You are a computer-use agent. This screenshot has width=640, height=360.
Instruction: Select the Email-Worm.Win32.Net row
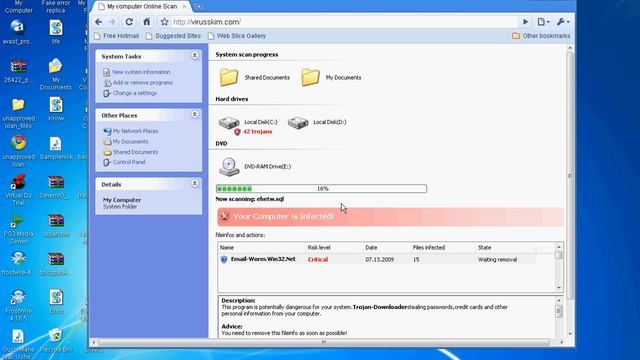pyautogui.click(x=377, y=260)
